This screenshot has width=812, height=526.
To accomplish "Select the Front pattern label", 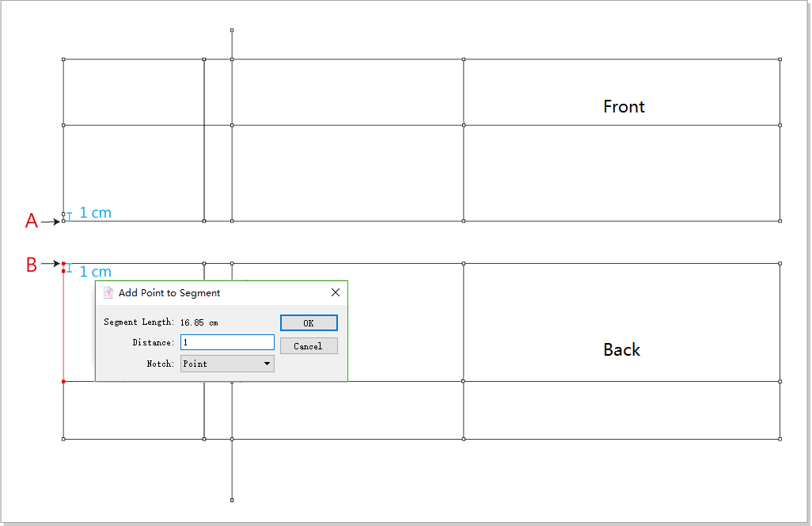I will click(624, 106).
